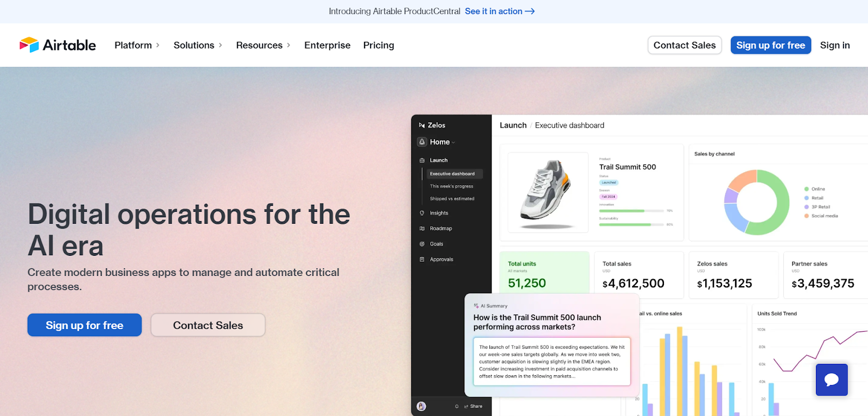Open Roadmap section label
Viewport: 868px width, 416px height.
pyautogui.click(x=441, y=229)
